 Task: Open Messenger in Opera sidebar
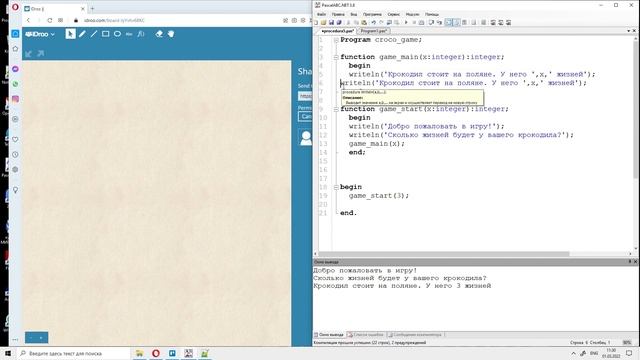(x=15, y=69)
